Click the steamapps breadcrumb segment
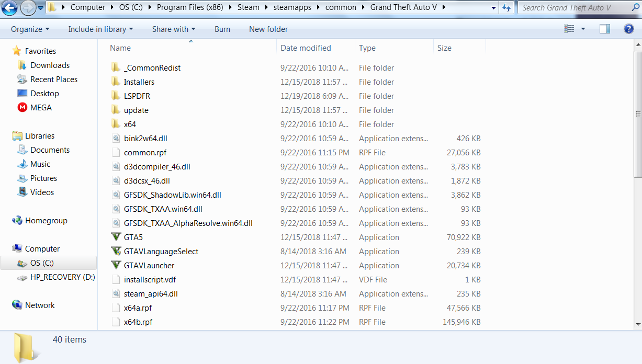The height and width of the screenshot is (364, 642). (292, 7)
